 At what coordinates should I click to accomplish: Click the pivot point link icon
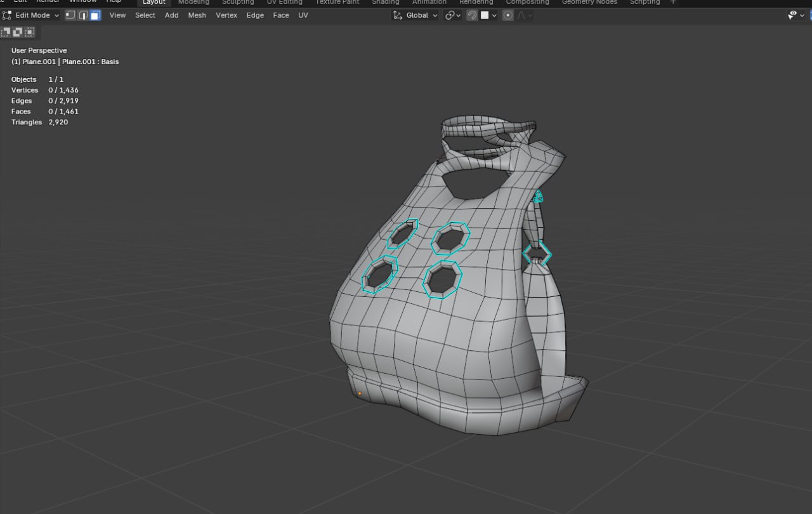(450, 15)
